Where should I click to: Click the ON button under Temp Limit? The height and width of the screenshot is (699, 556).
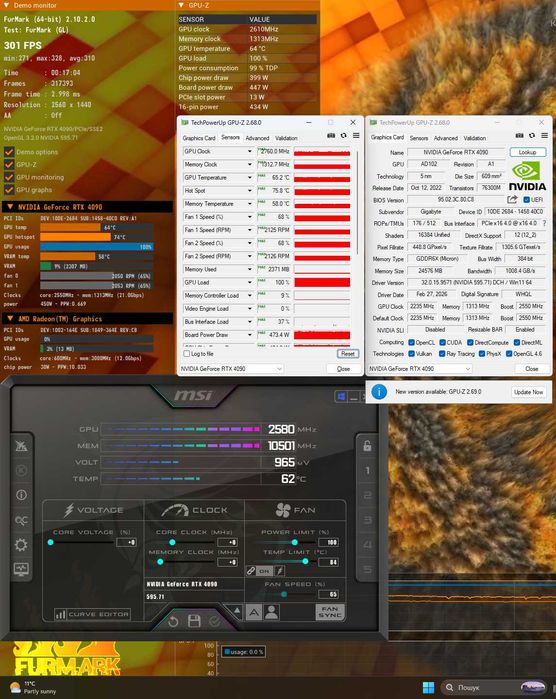pos(264,571)
